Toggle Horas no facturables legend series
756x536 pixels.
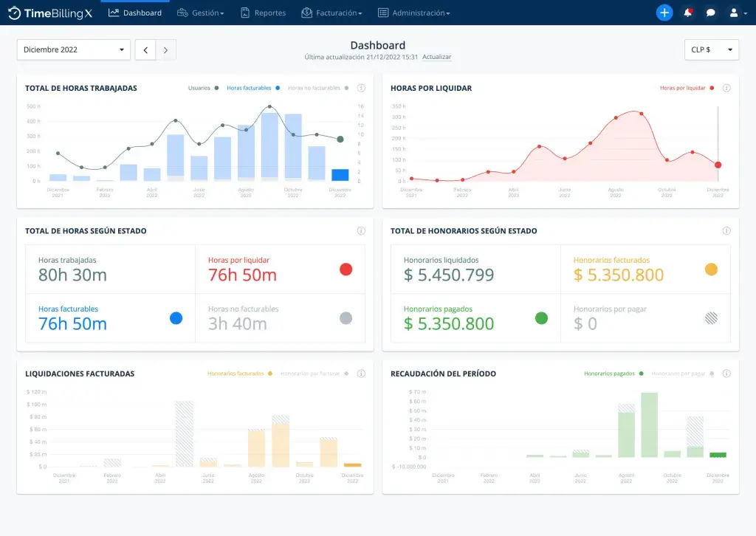[318, 88]
